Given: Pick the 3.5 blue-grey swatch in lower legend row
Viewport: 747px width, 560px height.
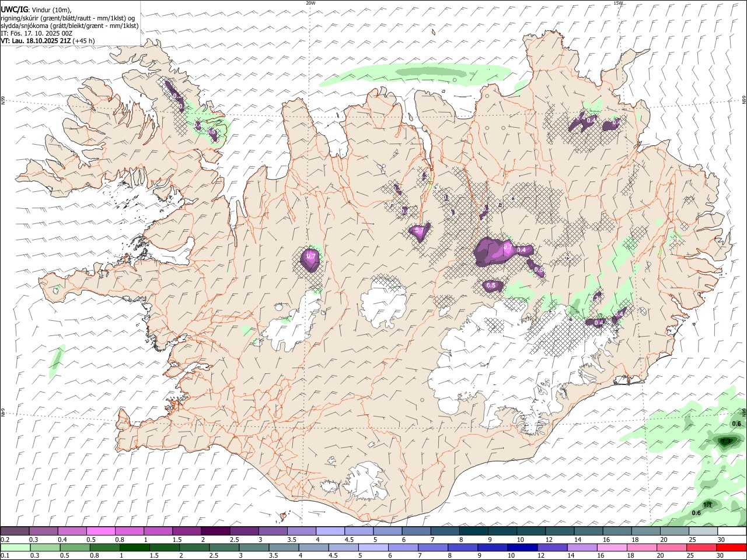Looking at the screenshot, I should (284, 547).
